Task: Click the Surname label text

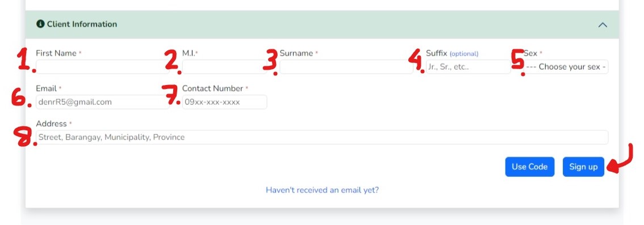Action: [296, 53]
